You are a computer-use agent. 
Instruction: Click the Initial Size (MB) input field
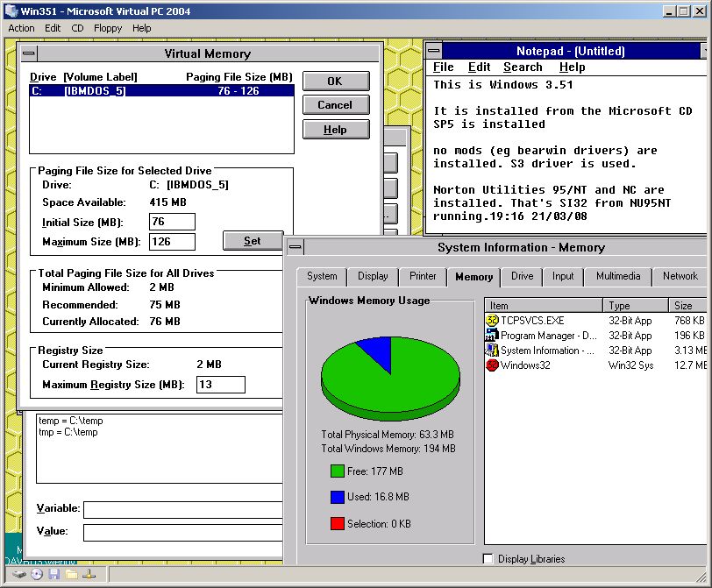pos(172,222)
